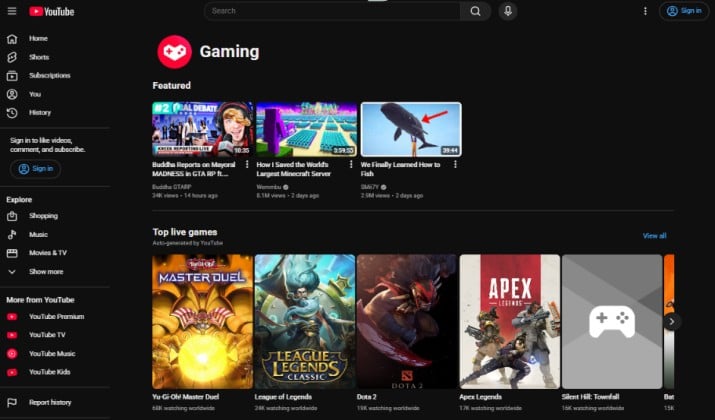Image resolution: width=715 pixels, height=420 pixels.
Task: Click View all for top live games
Action: point(654,236)
